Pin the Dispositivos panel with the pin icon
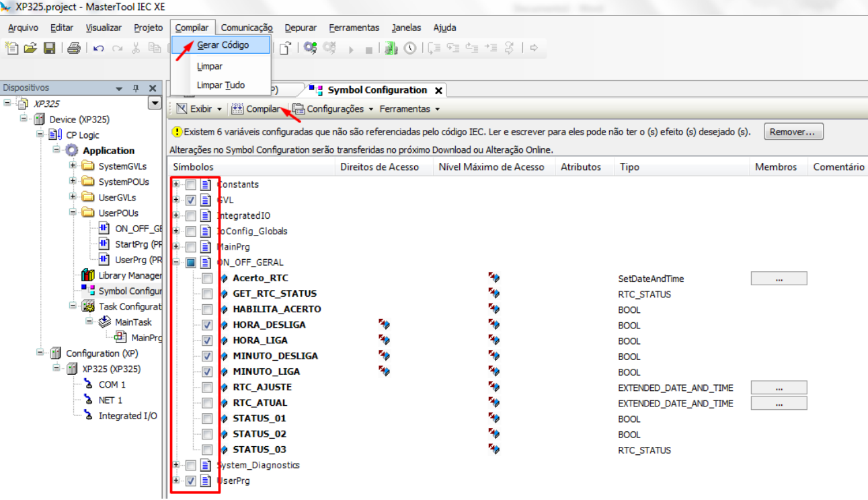The width and height of the screenshot is (868, 500). tap(136, 88)
